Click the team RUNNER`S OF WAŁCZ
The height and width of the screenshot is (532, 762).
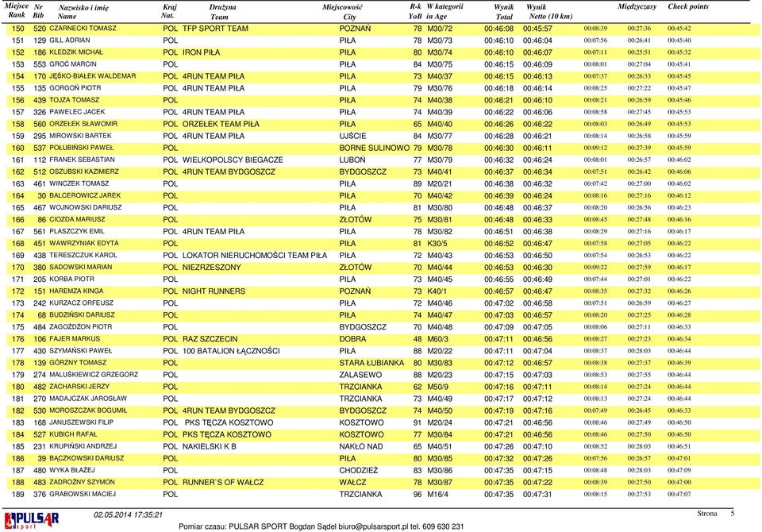coord(223,483)
